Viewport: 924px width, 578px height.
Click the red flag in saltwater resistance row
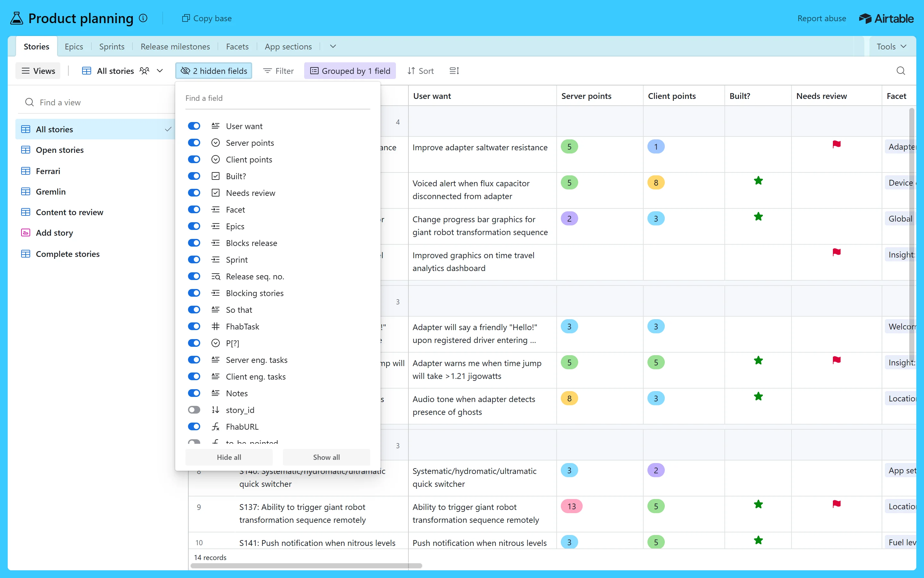(836, 144)
